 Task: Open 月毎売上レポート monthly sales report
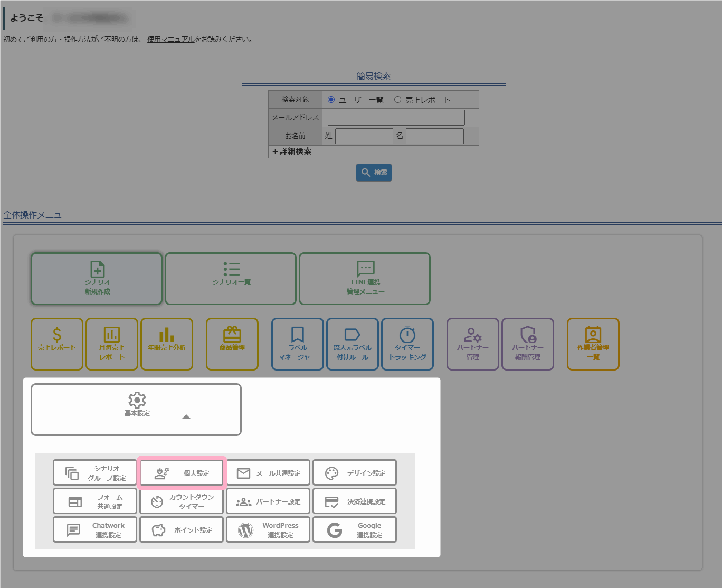coord(111,344)
